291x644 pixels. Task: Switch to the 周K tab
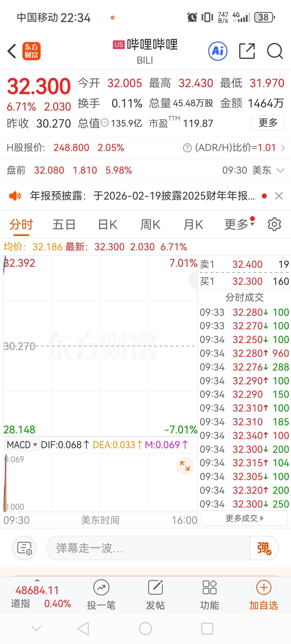[150, 224]
